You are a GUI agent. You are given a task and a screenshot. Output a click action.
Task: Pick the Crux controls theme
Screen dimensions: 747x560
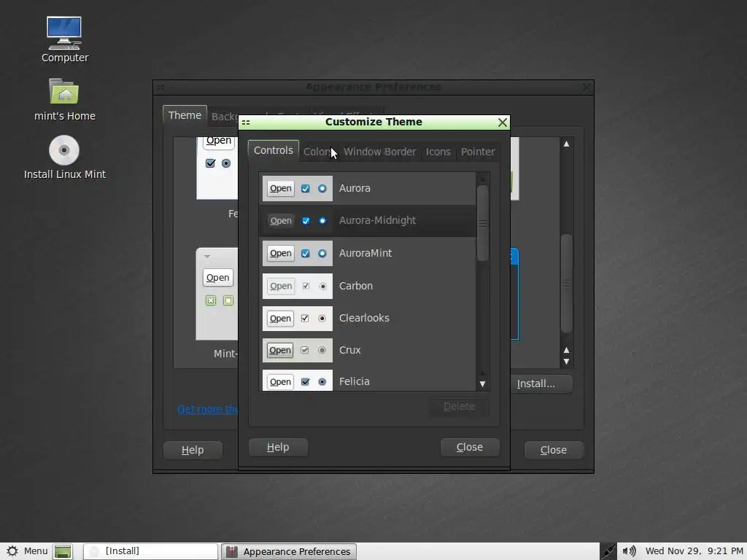pyautogui.click(x=367, y=350)
